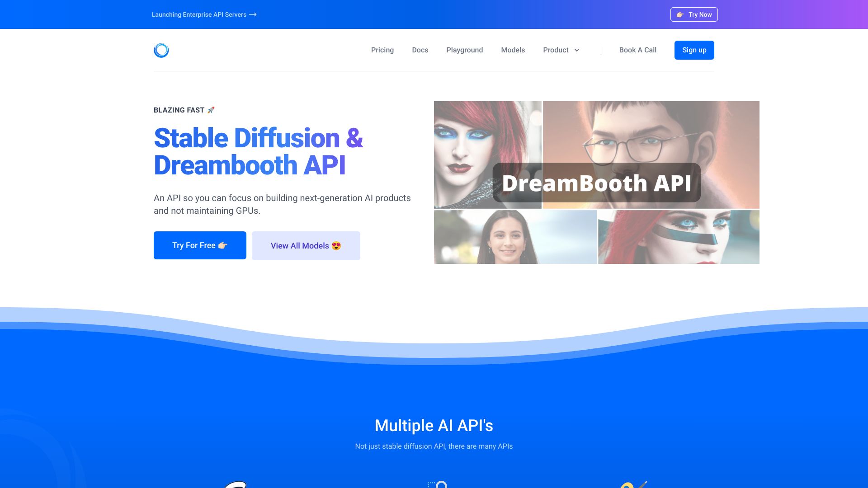Expand the Product dropdown menu

561,49
